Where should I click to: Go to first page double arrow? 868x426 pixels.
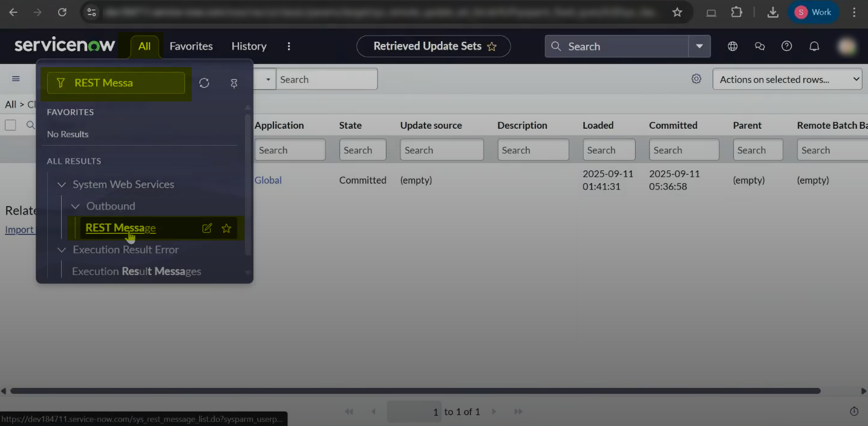tap(349, 411)
